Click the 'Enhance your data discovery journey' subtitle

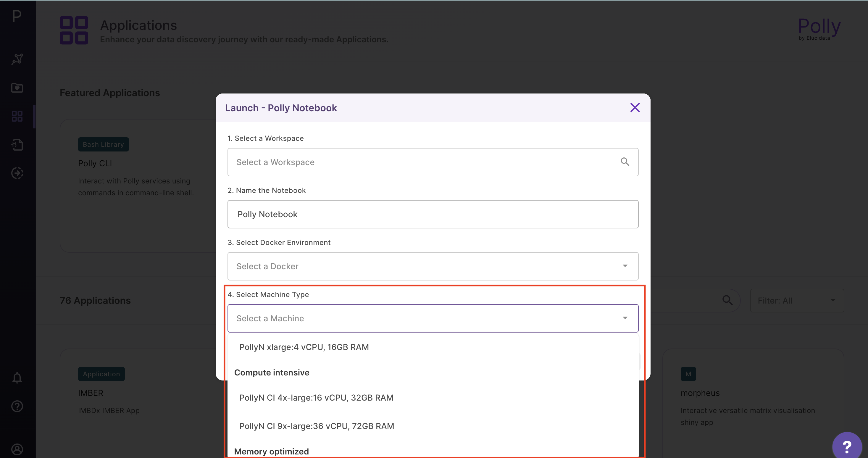[x=244, y=39]
